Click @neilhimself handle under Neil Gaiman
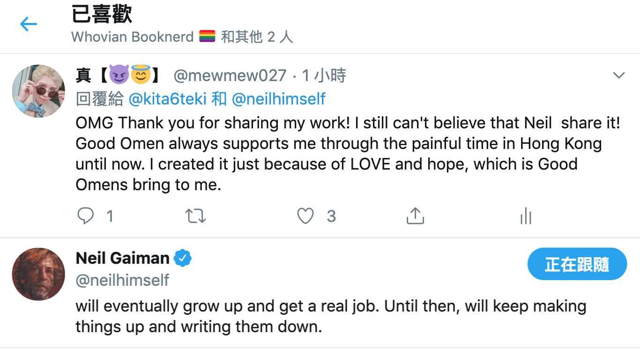640x364 pixels. [122, 280]
